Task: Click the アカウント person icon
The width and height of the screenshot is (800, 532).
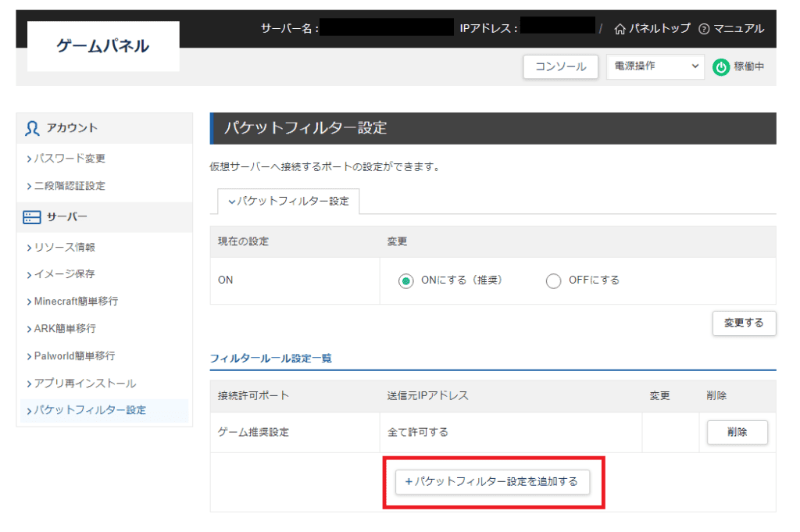Action: pyautogui.click(x=32, y=128)
